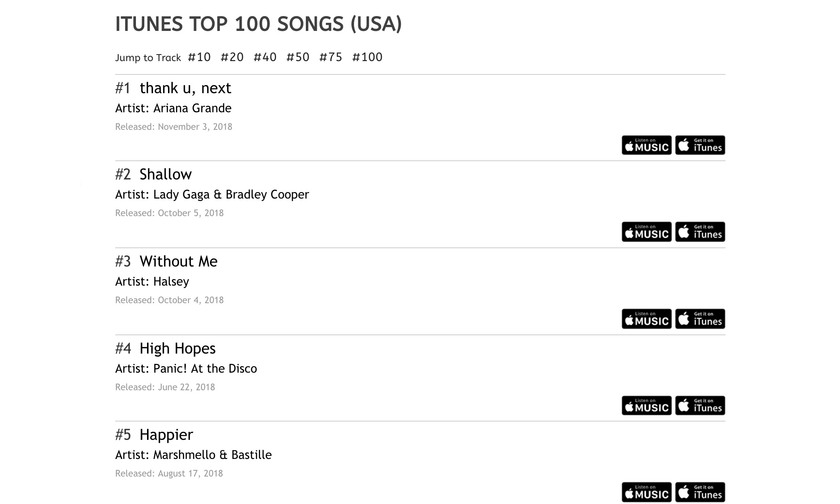The width and height of the screenshot is (840, 504).
Task: Jump to track #100
Action: coord(367,57)
